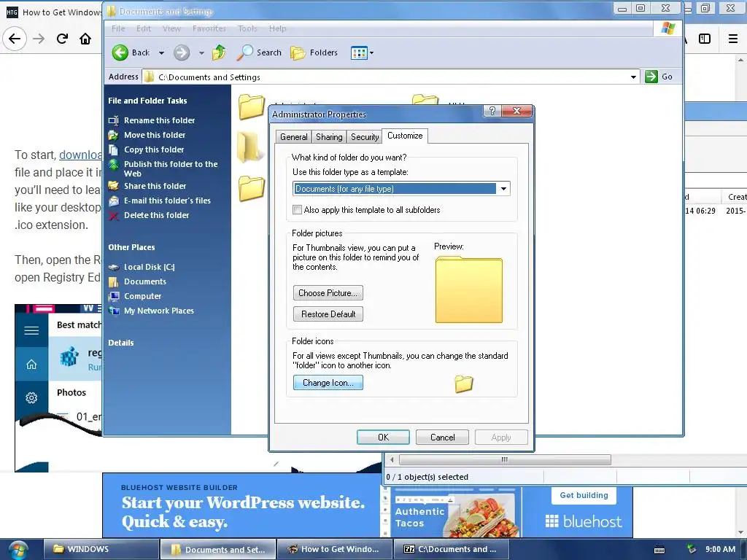Click the Change Icon button
Screen dimensions: 747x560
(x=328, y=383)
